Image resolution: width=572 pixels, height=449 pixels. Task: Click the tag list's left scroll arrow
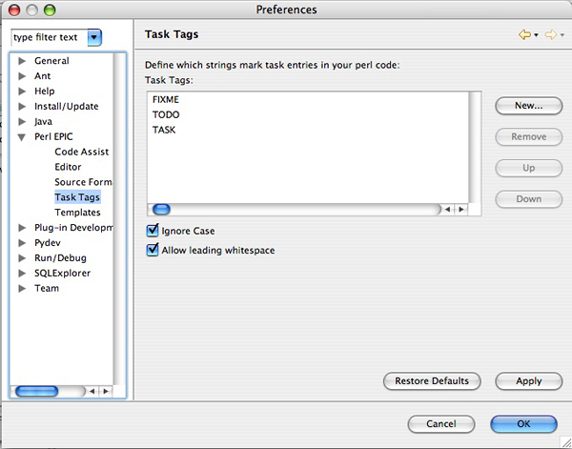coord(448,209)
